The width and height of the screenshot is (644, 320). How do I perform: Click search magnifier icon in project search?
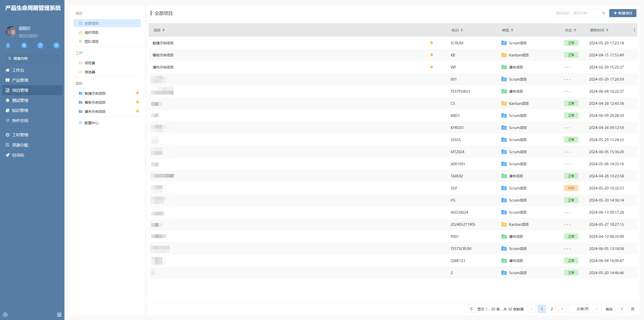pyautogui.click(x=603, y=13)
